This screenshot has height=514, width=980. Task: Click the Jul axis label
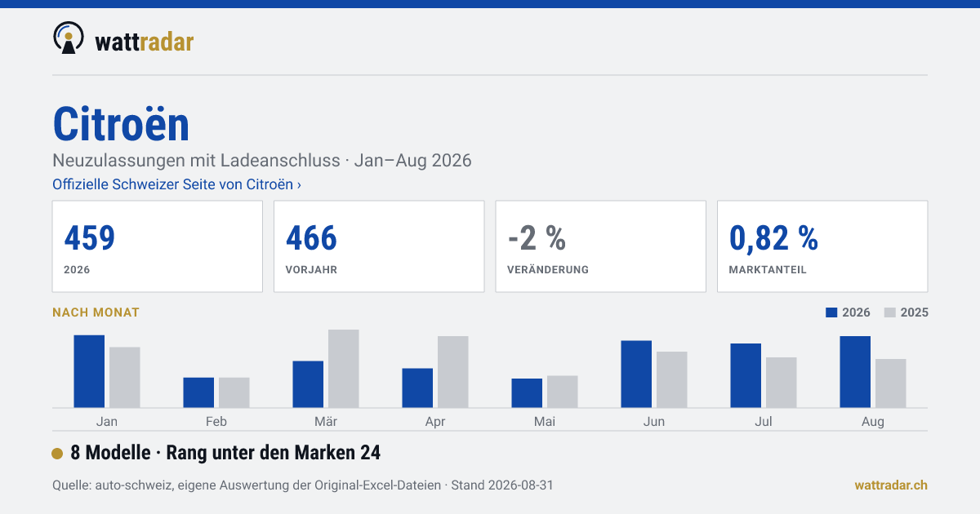(x=764, y=422)
